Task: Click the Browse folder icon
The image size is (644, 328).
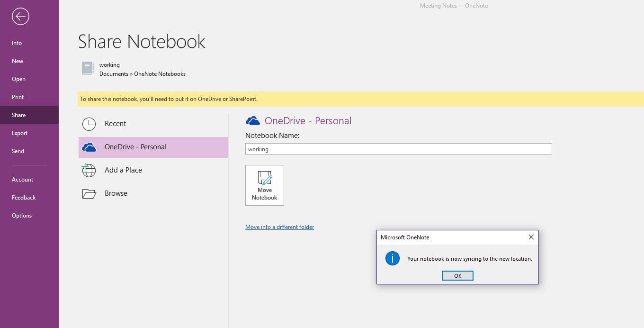Action: (x=89, y=193)
